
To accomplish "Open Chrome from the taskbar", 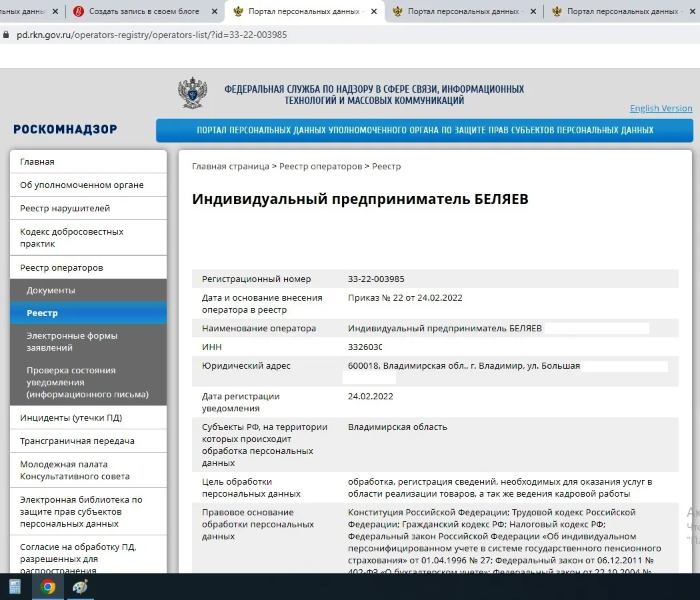I will point(48,586).
